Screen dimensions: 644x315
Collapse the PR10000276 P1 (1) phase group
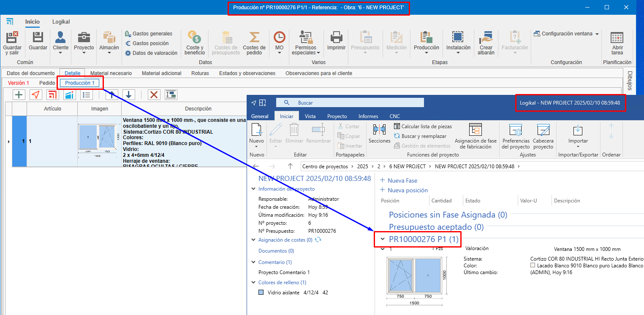383,240
